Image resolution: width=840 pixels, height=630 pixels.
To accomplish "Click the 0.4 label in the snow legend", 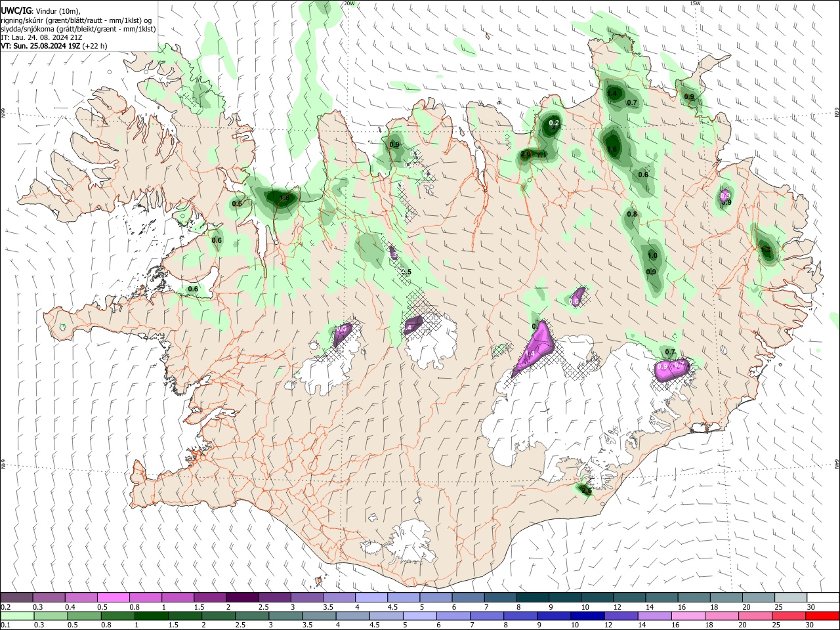I will point(70,606).
